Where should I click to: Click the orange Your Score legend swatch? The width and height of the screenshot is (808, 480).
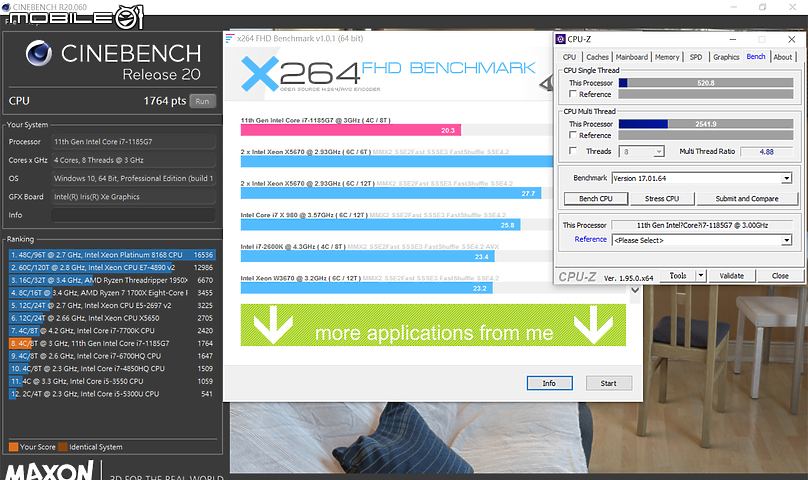pos(13,447)
